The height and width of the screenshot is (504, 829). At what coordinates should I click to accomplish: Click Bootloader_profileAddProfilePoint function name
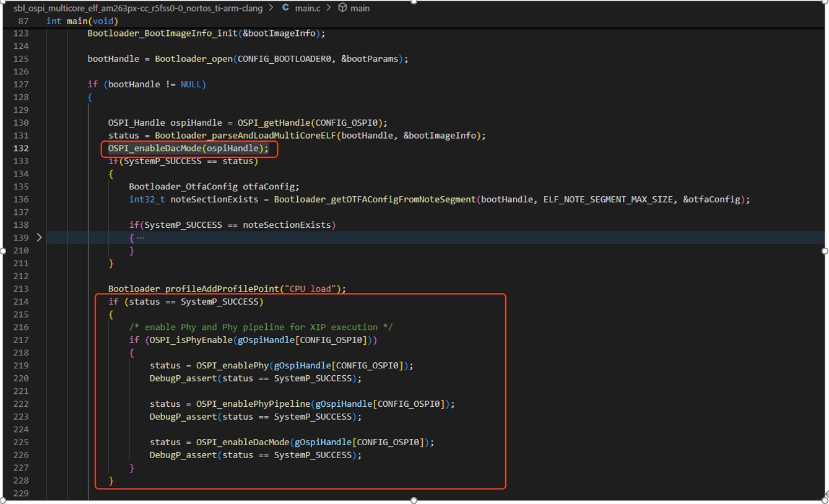pyautogui.click(x=193, y=289)
